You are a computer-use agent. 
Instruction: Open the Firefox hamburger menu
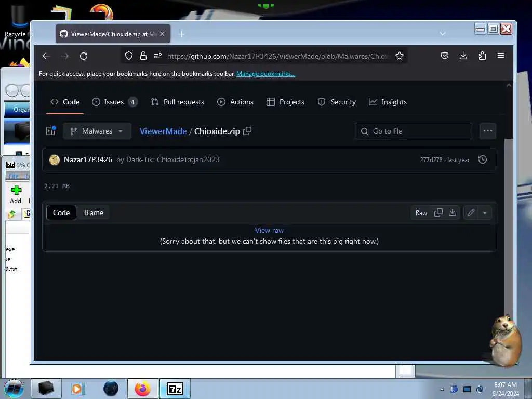click(x=501, y=56)
